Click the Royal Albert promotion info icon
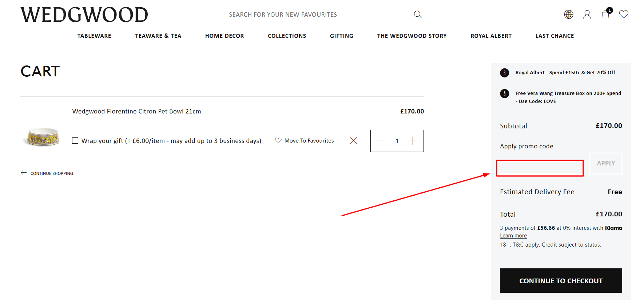This screenshot has height=300, width=644. tap(505, 73)
